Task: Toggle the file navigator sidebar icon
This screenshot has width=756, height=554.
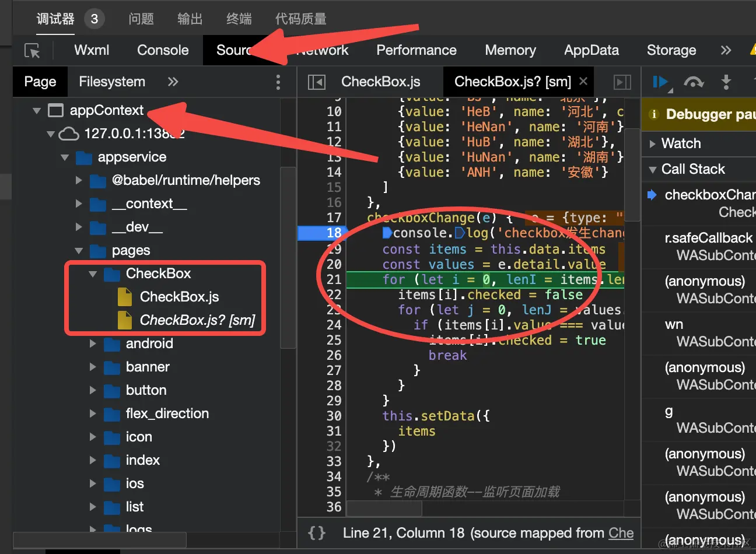Action: click(x=316, y=82)
